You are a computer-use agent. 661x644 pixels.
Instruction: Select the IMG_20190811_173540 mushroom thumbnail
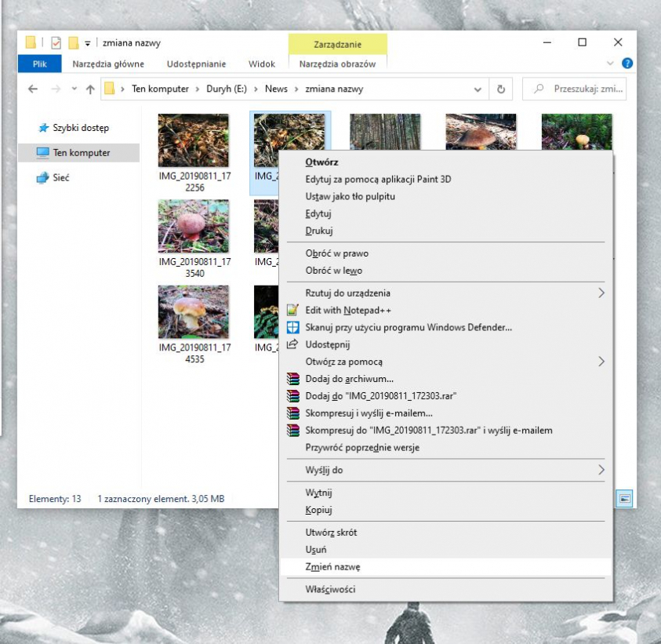[193, 227]
